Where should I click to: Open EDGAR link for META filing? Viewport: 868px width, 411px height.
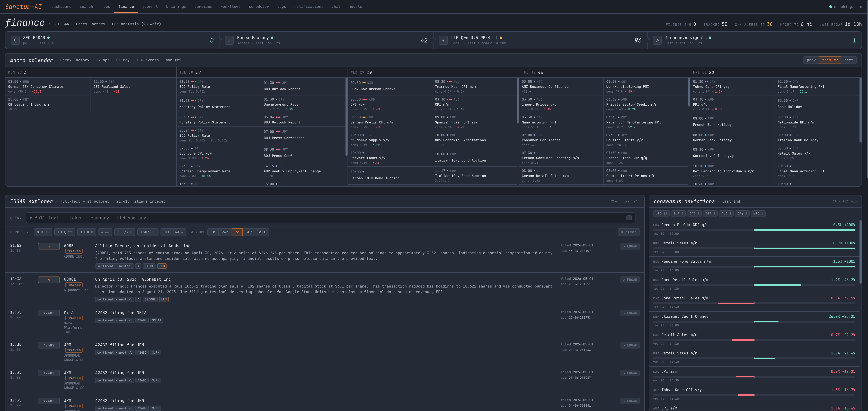pos(630,313)
